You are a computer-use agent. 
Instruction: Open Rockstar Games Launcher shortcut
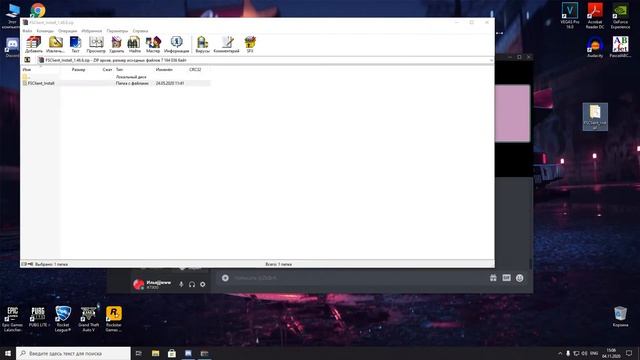pos(113,319)
